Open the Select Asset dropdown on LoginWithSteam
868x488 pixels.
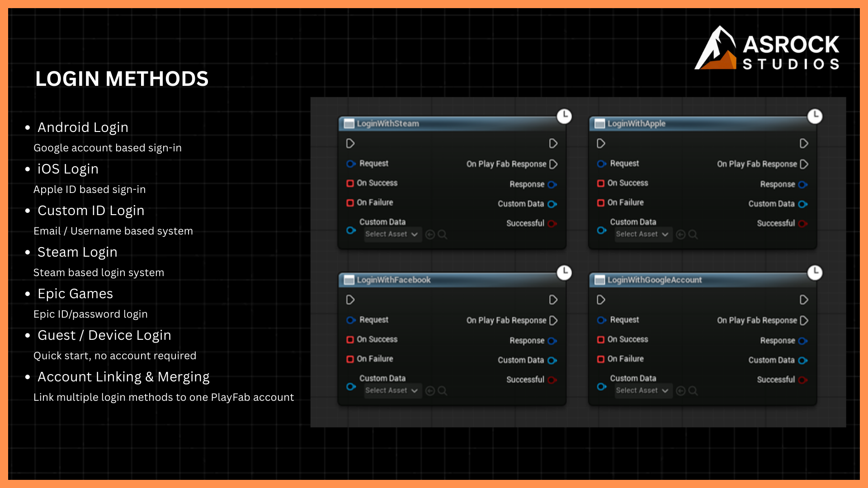coord(393,234)
